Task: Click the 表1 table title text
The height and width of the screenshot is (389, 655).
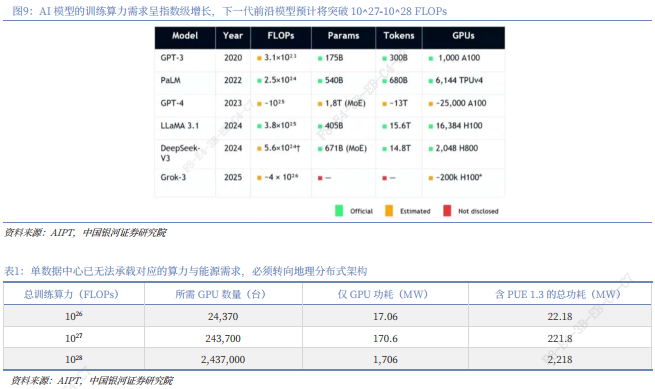Action: point(185,271)
